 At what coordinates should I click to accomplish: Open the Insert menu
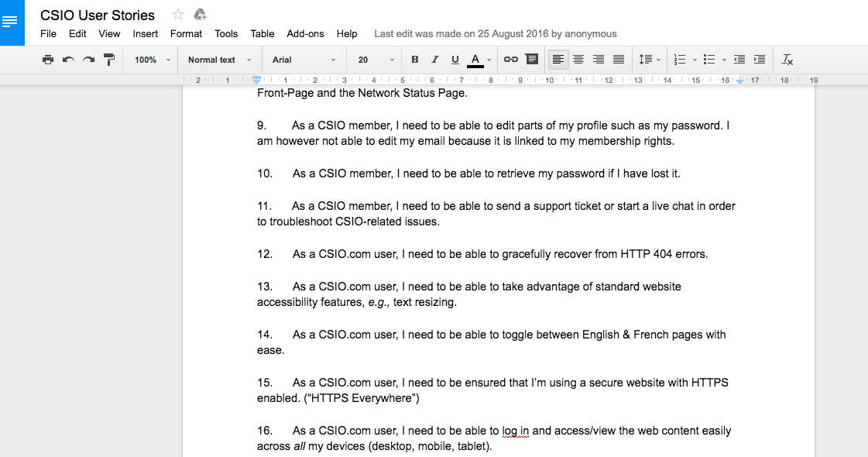[145, 34]
